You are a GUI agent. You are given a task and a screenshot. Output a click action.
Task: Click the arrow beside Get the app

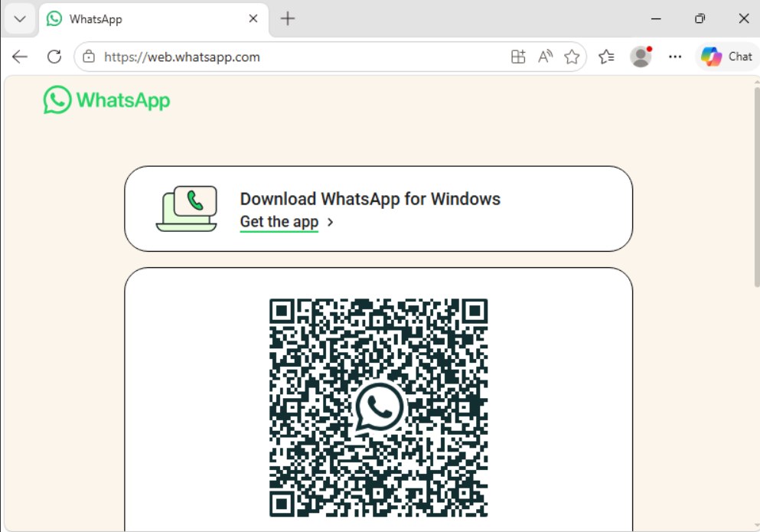coord(331,222)
